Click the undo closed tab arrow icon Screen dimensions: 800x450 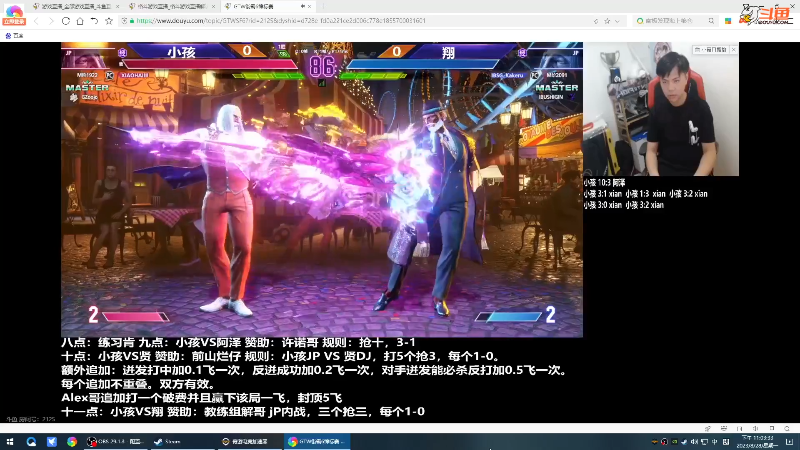[94, 21]
